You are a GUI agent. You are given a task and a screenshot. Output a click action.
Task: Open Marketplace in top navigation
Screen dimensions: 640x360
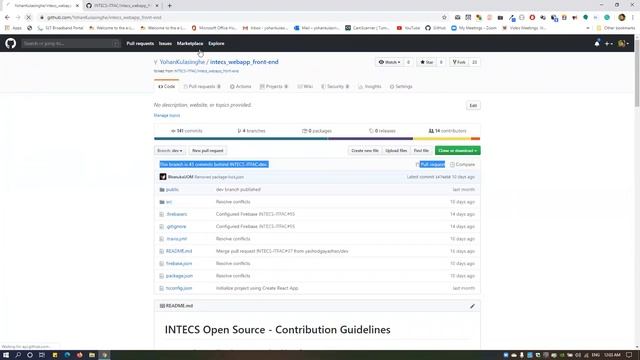point(190,43)
